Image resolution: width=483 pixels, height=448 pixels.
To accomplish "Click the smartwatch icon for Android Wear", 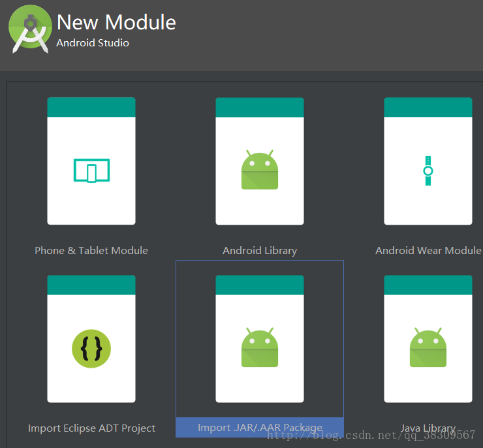I will 428,170.
